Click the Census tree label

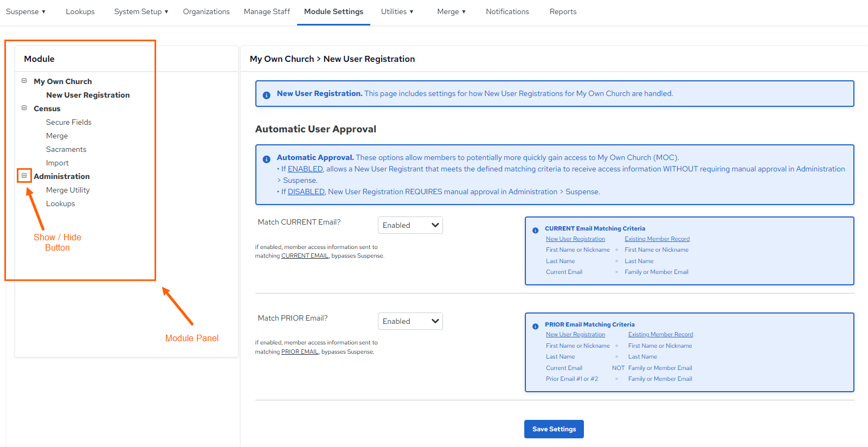click(x=47, y=108)
